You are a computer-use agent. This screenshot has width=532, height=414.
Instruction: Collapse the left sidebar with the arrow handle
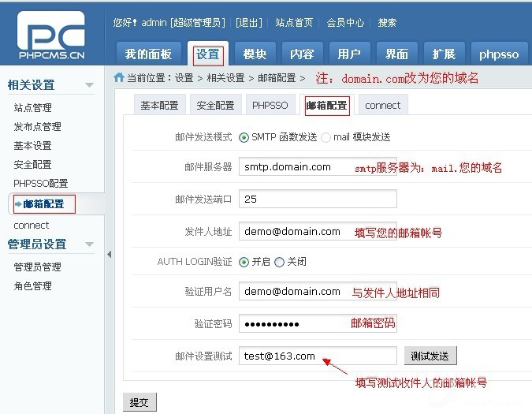tap(109, 254)
